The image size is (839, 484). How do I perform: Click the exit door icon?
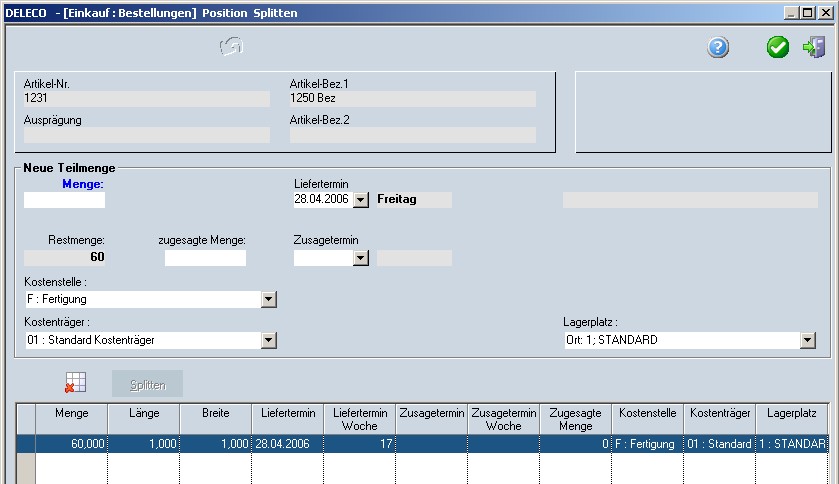(813, 47)
